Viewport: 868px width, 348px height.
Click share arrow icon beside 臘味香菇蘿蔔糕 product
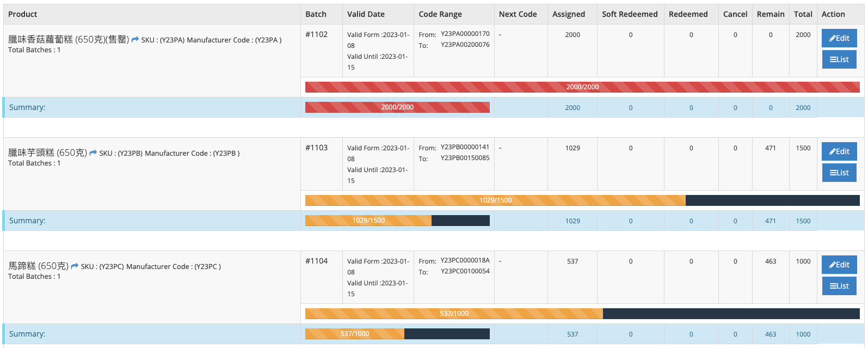click(135, 40)
